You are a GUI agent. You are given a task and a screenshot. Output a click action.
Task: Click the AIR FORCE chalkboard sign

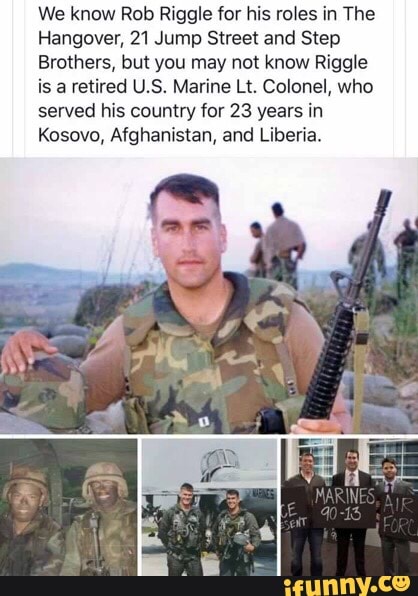[399, 517]
